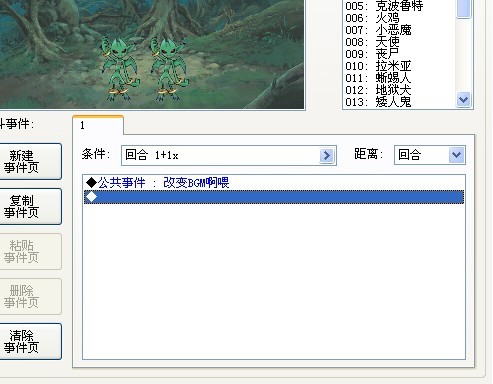Click the monster list scrollbar thumb
Screen dimensions: 493x384
click(x=463, y=8)
